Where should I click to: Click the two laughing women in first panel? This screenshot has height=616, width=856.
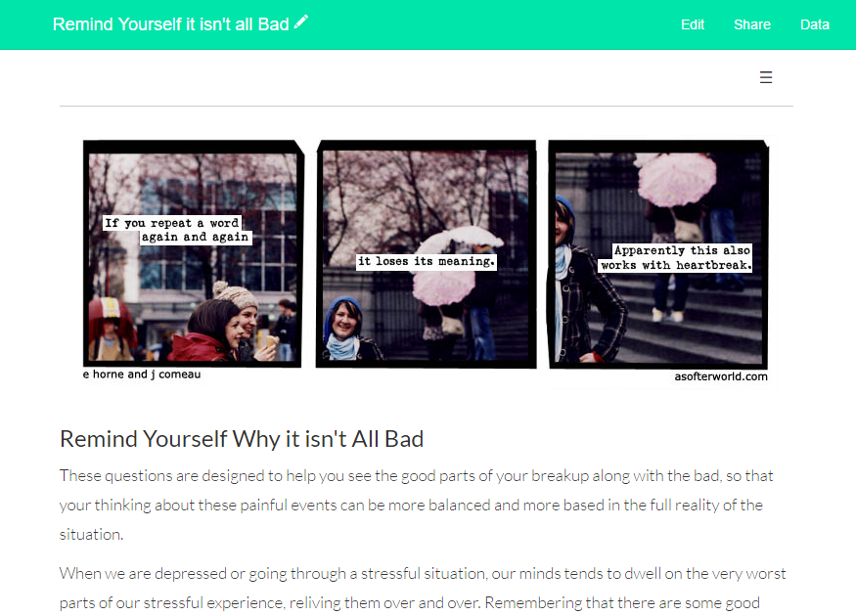click(x=227, y=323)
